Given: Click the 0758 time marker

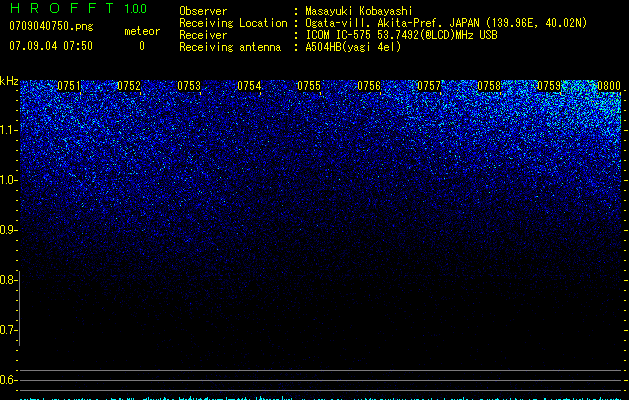Looking at the screenshot, I should (x=489, y=86).
